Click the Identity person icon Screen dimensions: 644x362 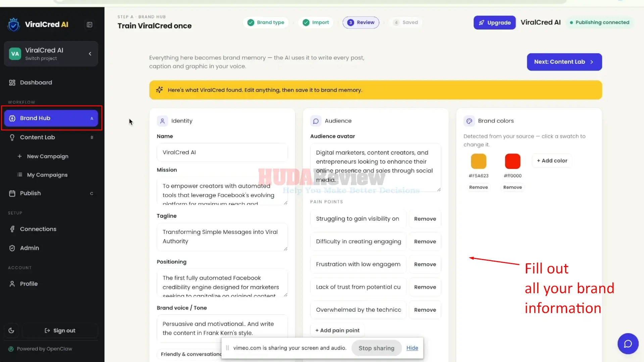pyautogui.click(x=162, y=121)
